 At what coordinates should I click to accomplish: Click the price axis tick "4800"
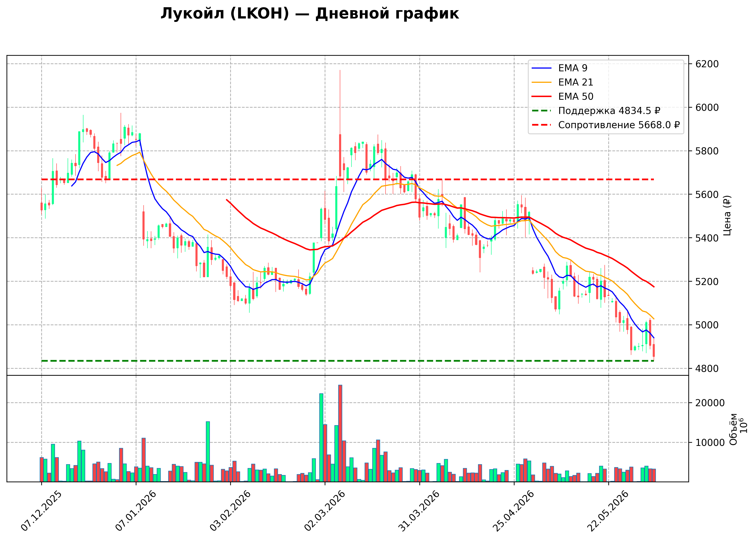click(x=707, y=368)
